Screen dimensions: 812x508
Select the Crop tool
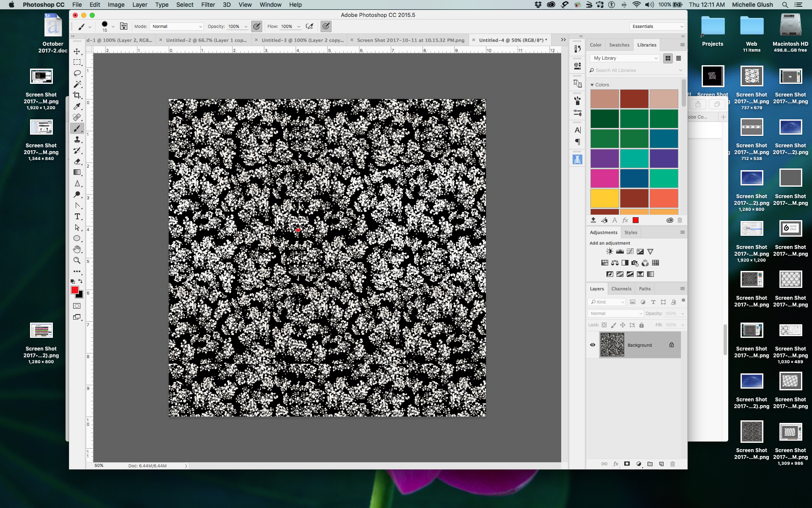tap(77, 95)
